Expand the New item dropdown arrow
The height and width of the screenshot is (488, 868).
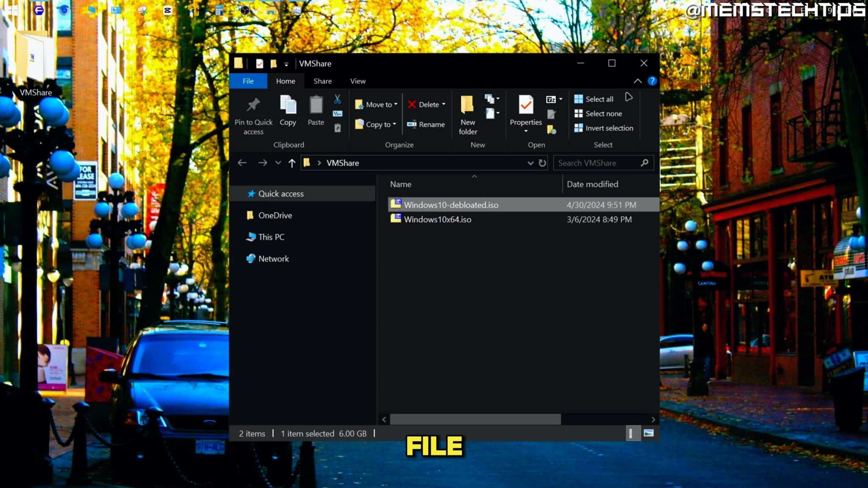498,99
